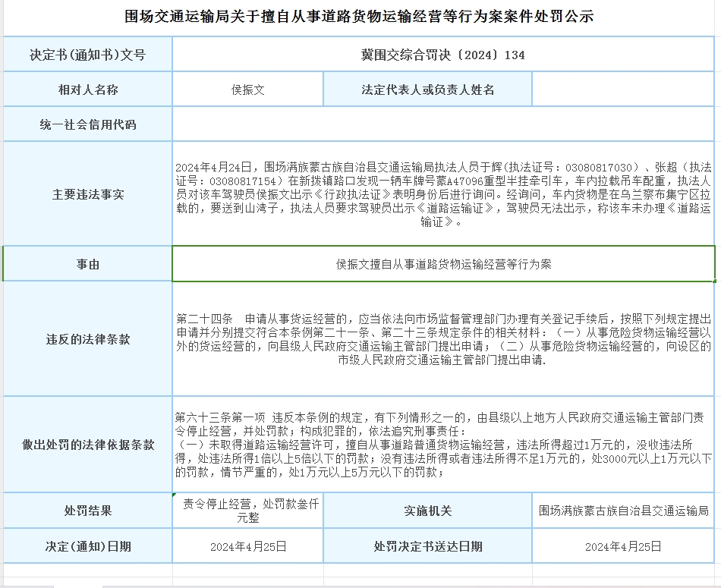Select the '决定书(通知书)文号' label cell

tap(88, 55)
